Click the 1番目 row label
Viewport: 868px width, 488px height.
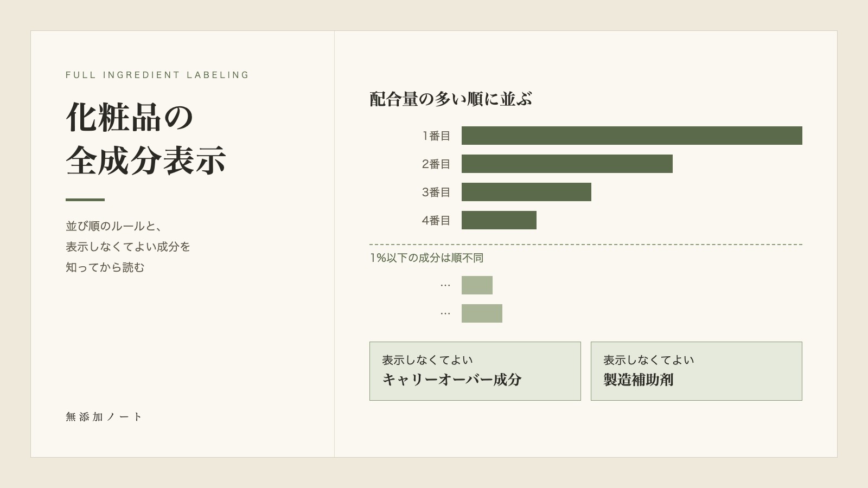[436, 136]
